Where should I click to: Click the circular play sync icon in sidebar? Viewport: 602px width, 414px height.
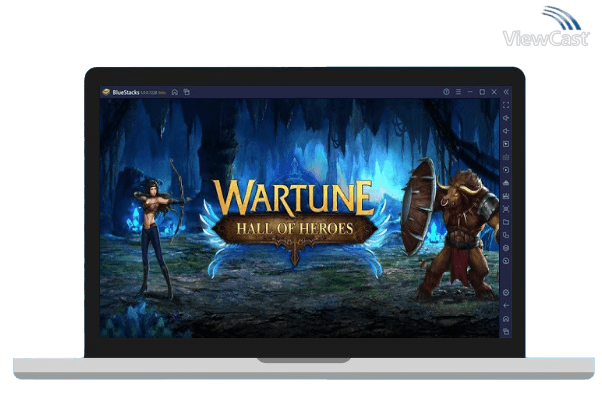[506, 170]
